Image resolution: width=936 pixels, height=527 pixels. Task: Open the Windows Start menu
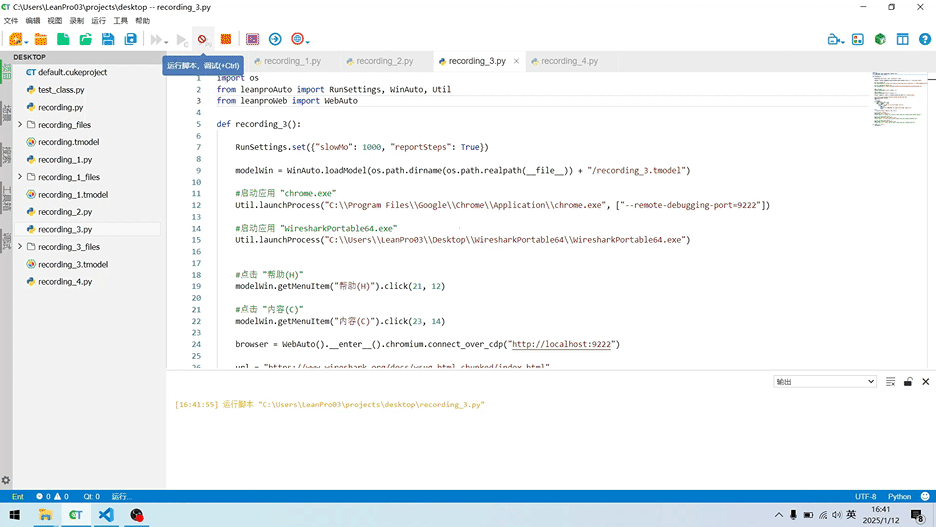(x=14, y=515)
